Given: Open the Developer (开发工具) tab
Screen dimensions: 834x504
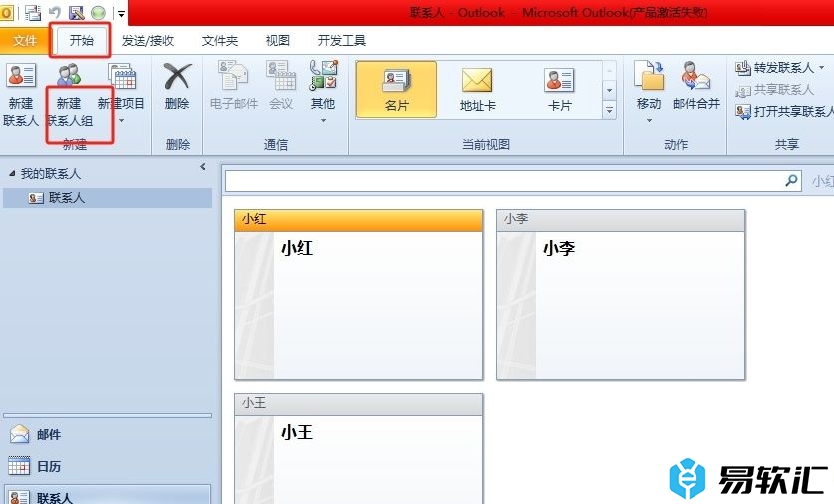Looking at the screenshot, I should click(341, 41).
